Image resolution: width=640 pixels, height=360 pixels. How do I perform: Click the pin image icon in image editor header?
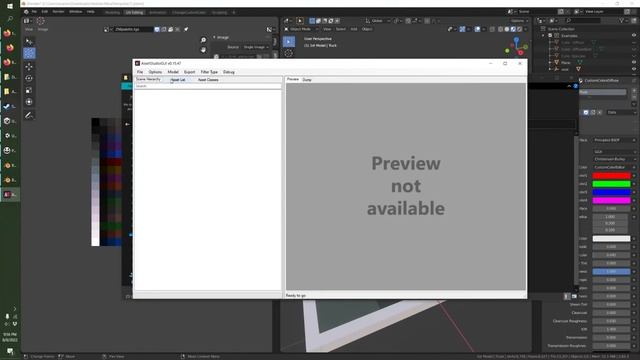click(x=186, y=29)
